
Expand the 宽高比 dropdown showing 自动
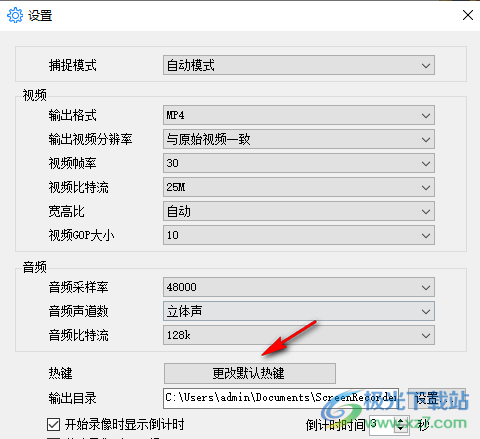[299, 211]
